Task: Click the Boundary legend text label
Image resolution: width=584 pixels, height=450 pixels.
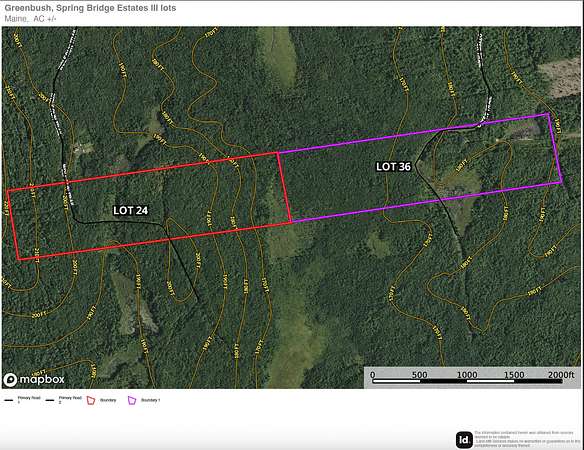Action: (108, 400)
